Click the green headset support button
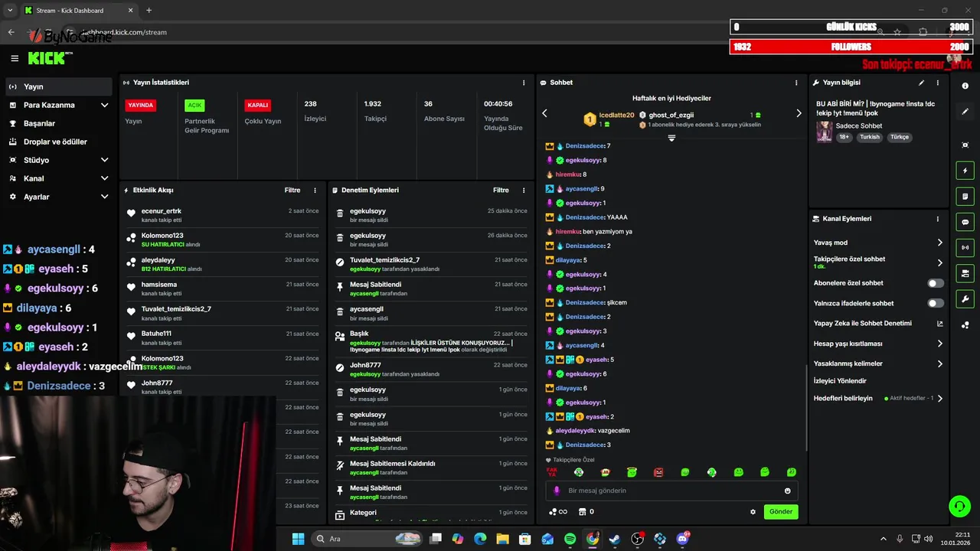980x551 pixels. pyautogui.click(x=959, y=506)
